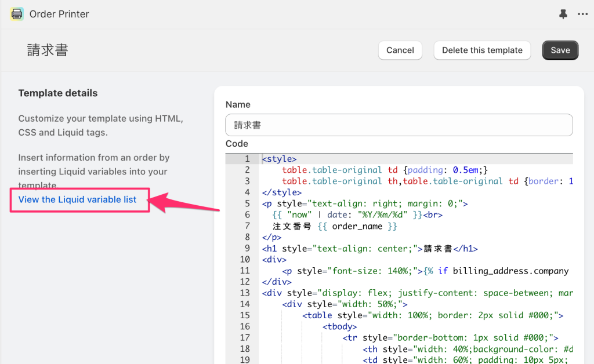Click closing </div> on line 12
The width and height of the screenshot is (594, 364).
tap(277, 282)
